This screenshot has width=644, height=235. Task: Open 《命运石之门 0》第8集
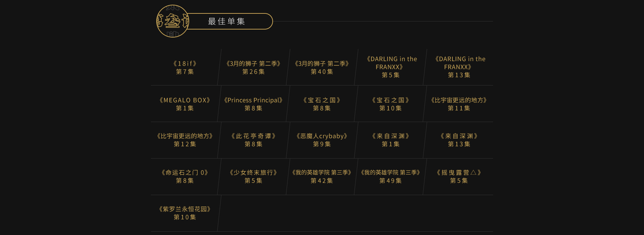tap(185, 176)
